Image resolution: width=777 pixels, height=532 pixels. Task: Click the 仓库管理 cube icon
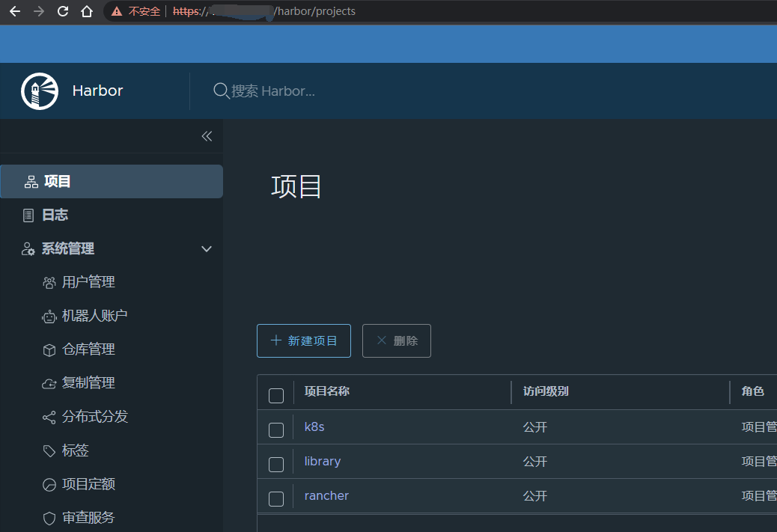[49, 350]
